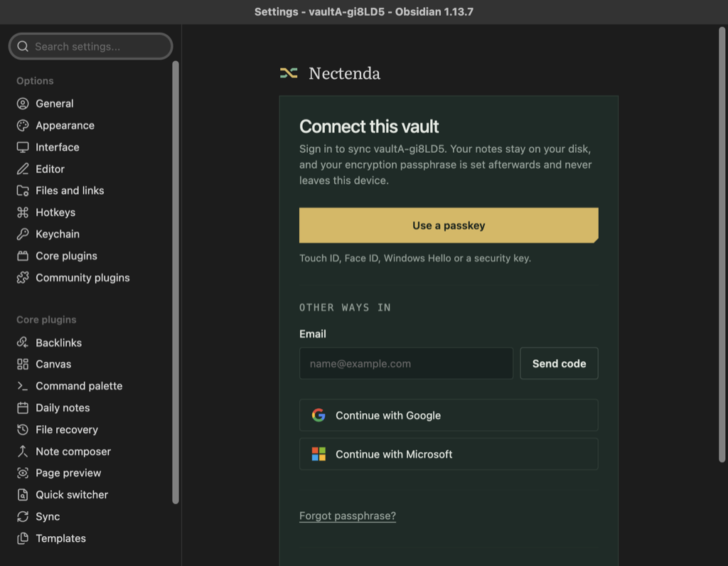Viewport: 728px width, 566px height.
Task: Click the Note composer merge icon
Action: point(23,452)
